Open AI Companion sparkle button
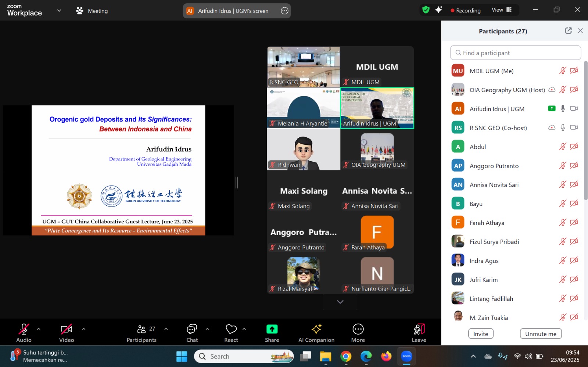Image resolution: width=588 pixels, height=367 pixels. pos(316,333)
